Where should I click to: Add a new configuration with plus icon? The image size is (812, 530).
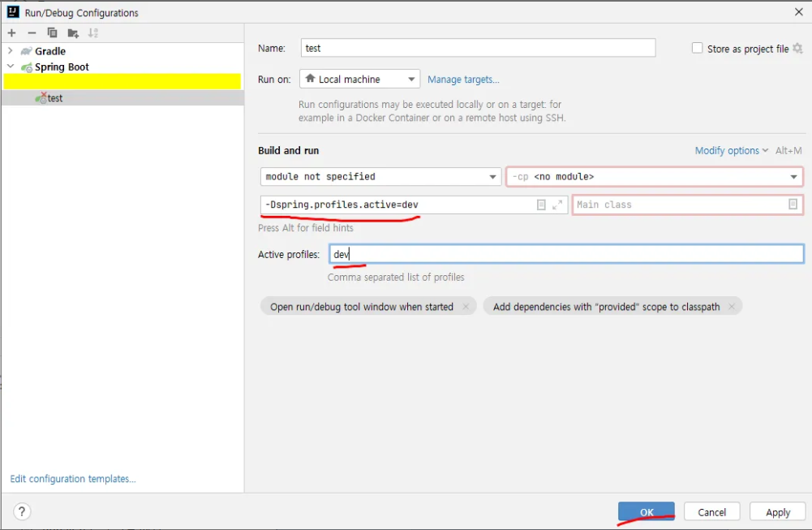click(11, 33)
